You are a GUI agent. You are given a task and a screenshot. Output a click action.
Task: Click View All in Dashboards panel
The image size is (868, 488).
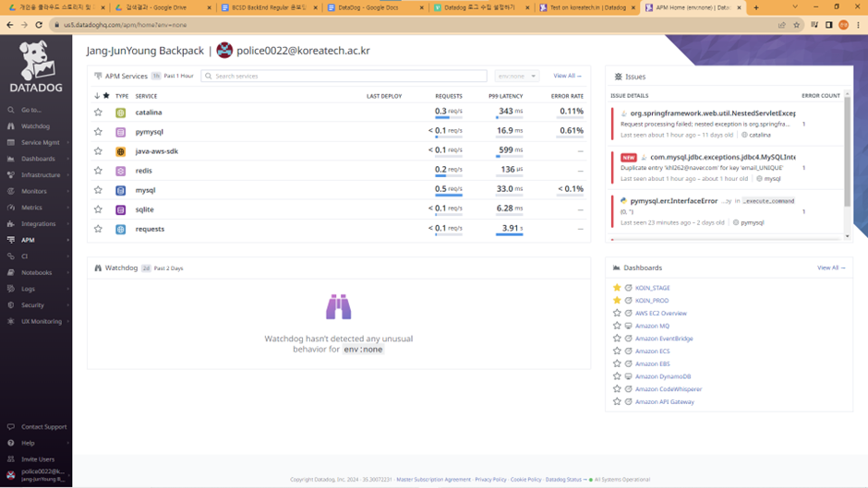click(831, 268)
